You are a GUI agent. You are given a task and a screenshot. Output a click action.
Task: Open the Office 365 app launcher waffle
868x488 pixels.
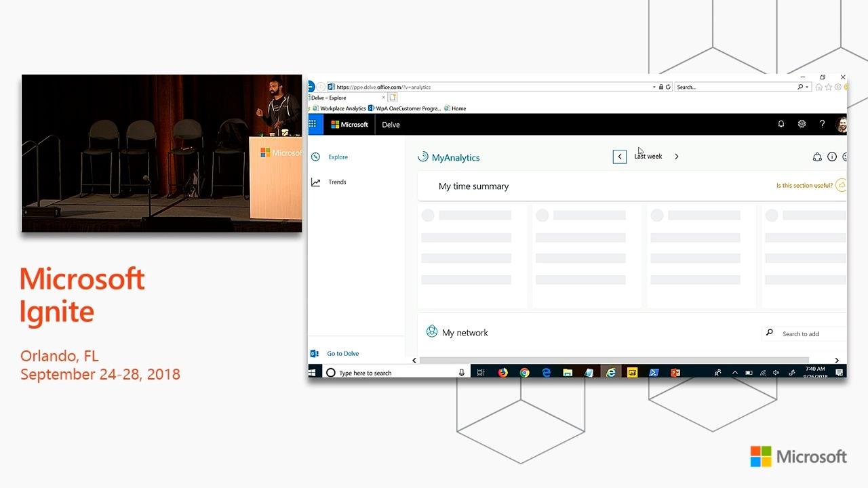(313, 124)
